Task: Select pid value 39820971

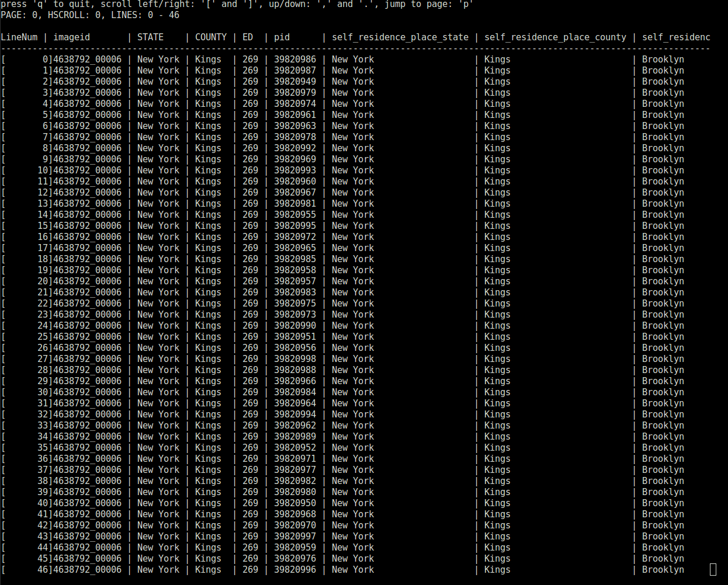Action: pyautogui.click(x=295, y=458)
